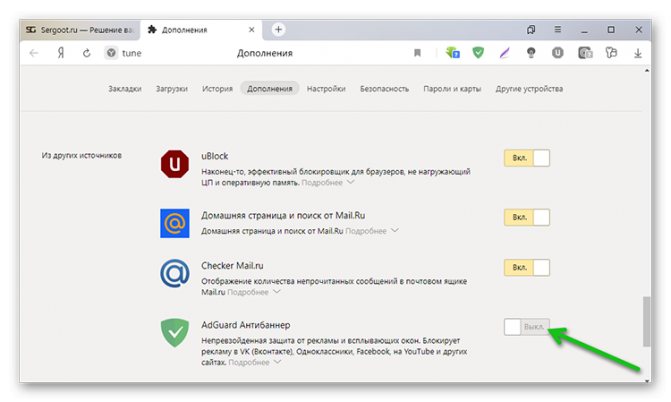Open the extensions puzzle toolbar icon
Viewport: 671px width, 402px height.
pyautogui.click(x=612, y=53)
